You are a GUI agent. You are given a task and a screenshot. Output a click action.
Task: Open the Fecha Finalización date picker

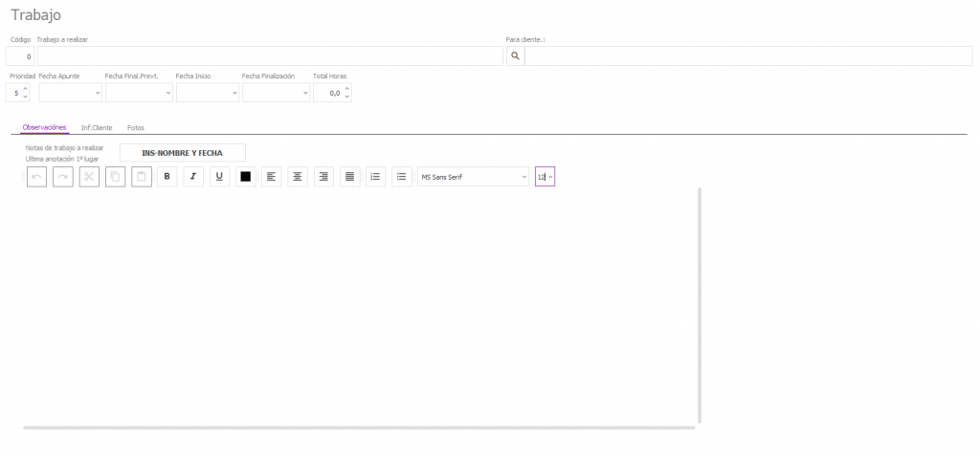[305, 94]
